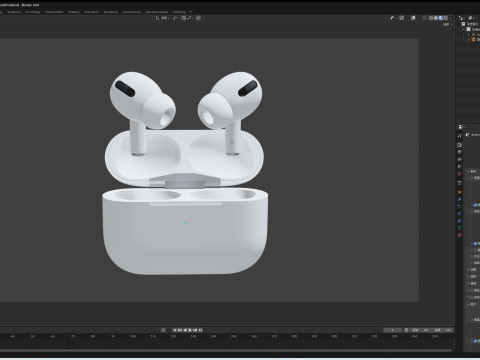Switch to the Geometry Nodes workspace tab

157,12
